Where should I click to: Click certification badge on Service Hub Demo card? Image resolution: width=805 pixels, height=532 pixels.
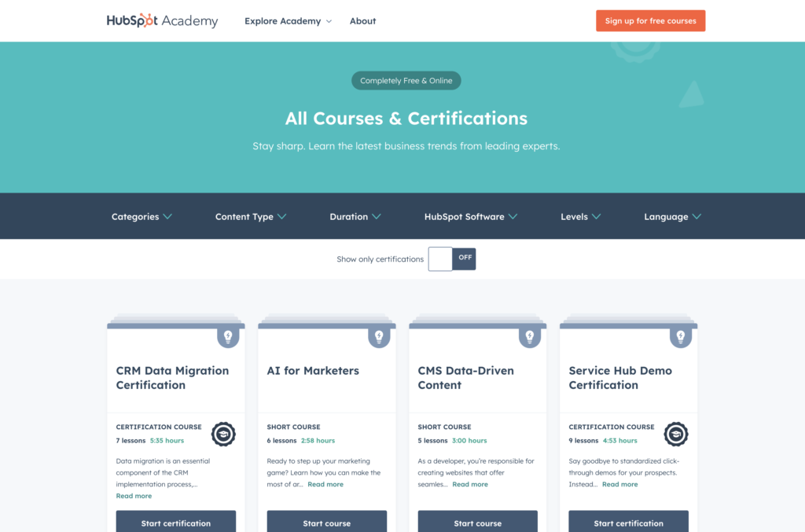676,434
